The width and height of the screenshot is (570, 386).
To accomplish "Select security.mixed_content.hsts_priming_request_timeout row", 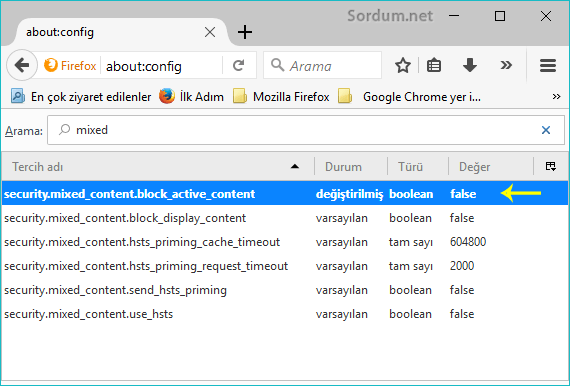I will (x=285, y=266).
